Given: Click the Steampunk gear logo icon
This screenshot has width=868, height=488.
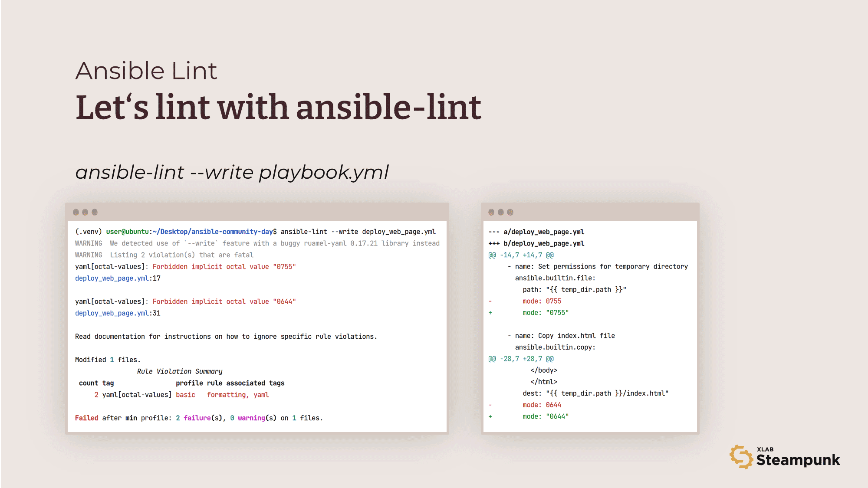Looking at the screenshot, I should point(741,457).
